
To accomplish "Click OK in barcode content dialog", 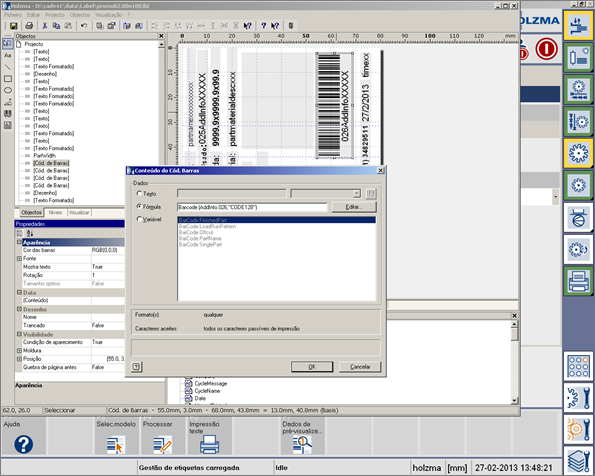I will coord(312,367).
